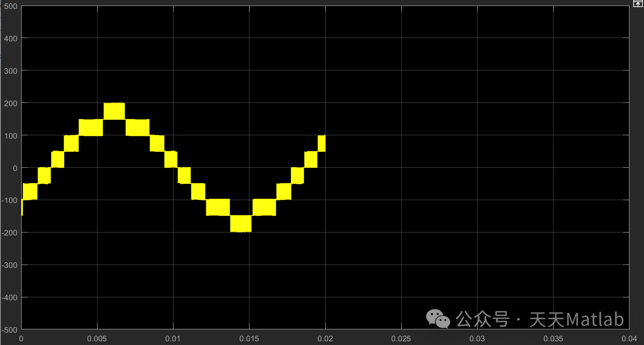Click the y-axis label 200
Image resolution: width=644 pixels, height=345 pixels.
[11, 104]
